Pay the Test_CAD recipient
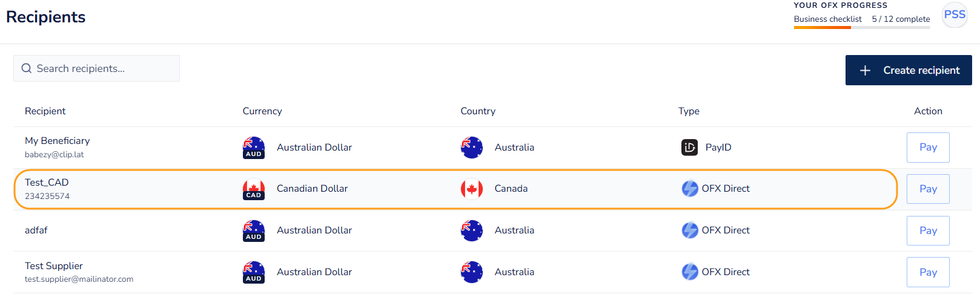This screenshot has width=980, height=306. point(927,189)
